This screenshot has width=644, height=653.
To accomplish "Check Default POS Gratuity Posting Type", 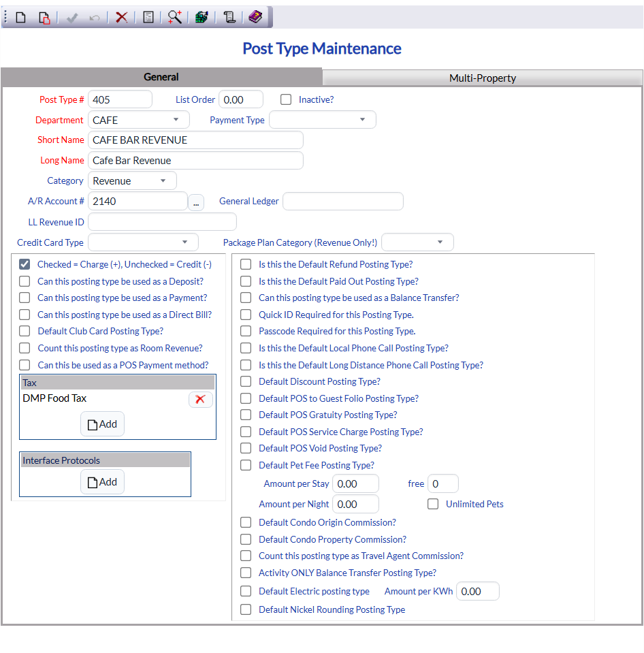I will click(x=246, y=415).
